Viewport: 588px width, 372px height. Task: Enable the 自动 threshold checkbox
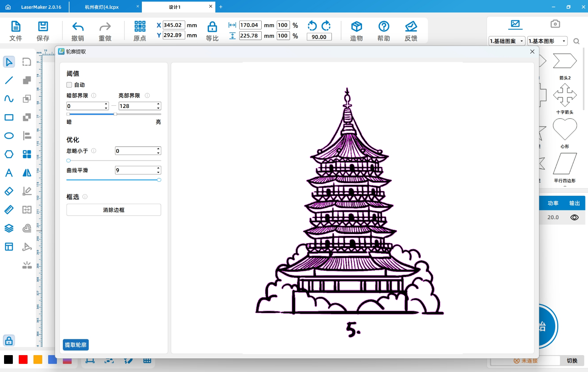69,85
